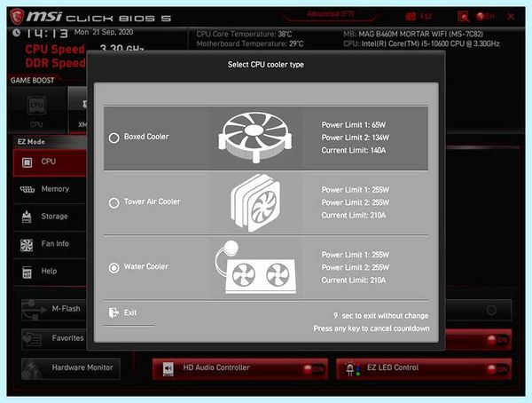This screenshot has width=532, height=403.
Task: Click the F12 screenshot icon
Action: tap(411, 16)
